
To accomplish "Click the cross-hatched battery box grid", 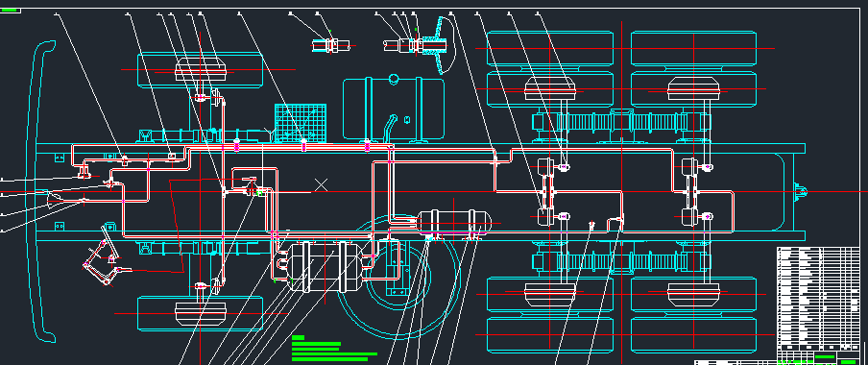I will coord(300,122).
